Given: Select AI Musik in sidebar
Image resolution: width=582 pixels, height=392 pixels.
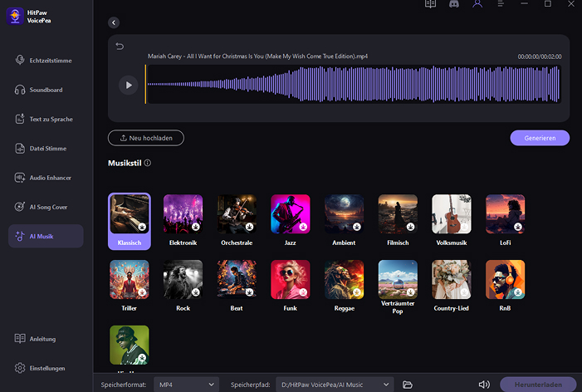Looking at the screenshot, I should tap(46, 236).
